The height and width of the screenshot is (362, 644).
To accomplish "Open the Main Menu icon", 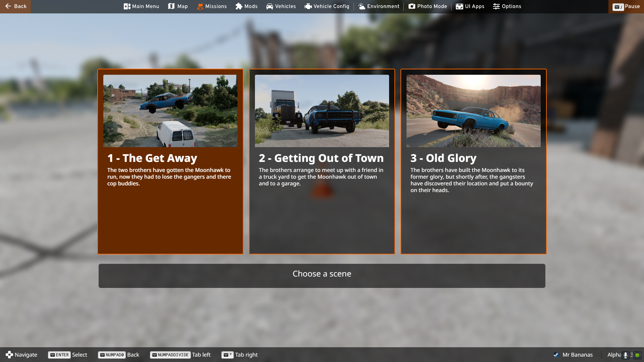I will [x=127, y=6].
